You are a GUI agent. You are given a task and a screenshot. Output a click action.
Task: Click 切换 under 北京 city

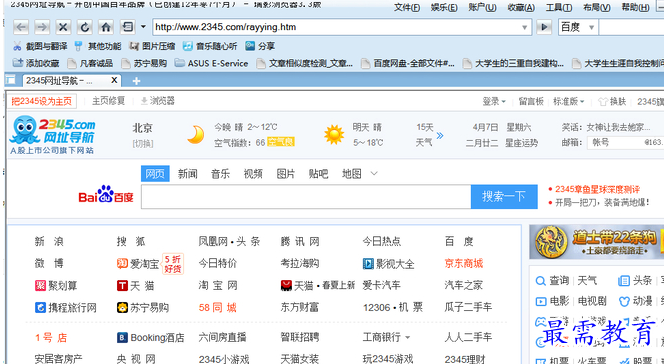[143, 144]
